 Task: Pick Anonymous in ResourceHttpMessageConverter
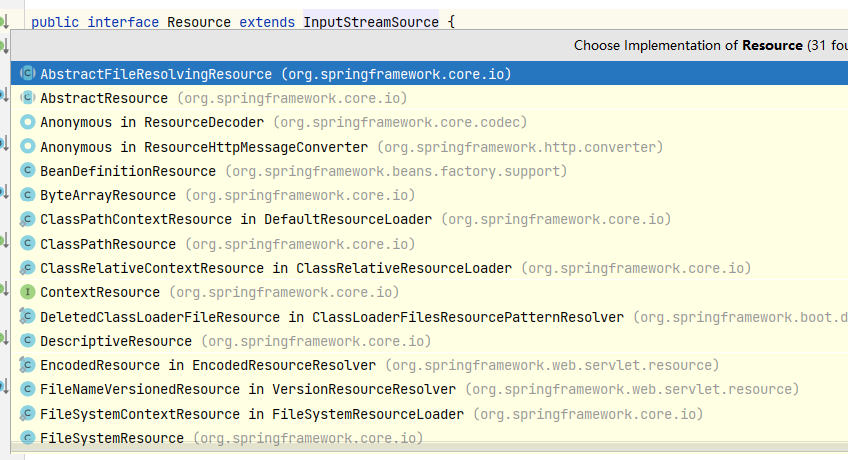(x=429, y=146)
